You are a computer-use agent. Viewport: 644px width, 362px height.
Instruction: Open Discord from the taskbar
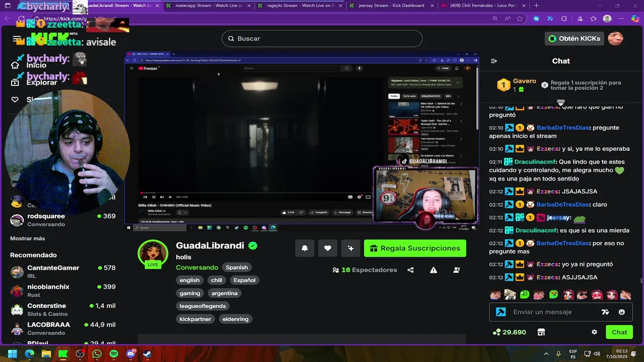click(131, 354)
